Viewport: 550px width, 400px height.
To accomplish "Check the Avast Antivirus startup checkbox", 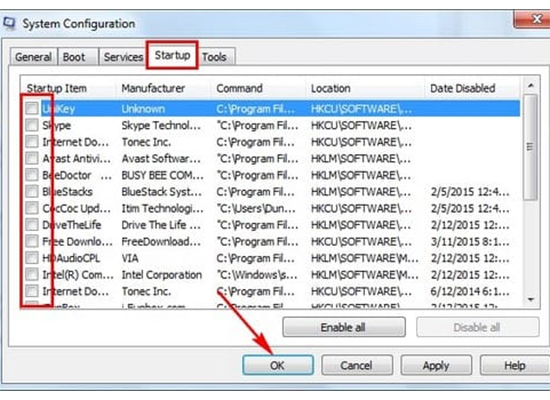I will [x=32, y=158].
